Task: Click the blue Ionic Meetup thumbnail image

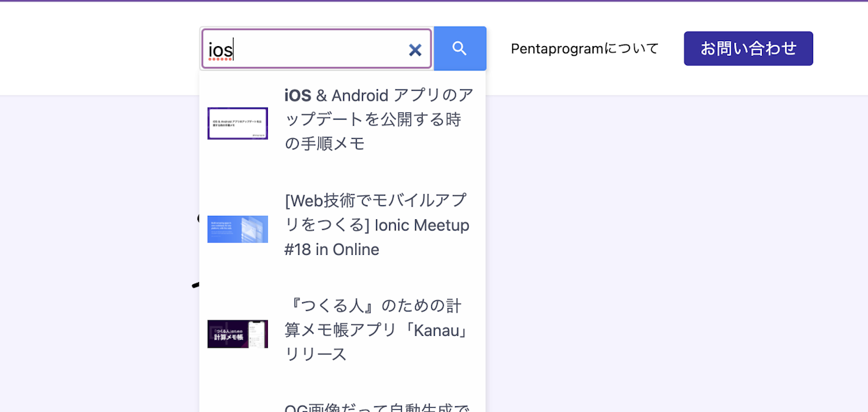Action: click(237, 229)
